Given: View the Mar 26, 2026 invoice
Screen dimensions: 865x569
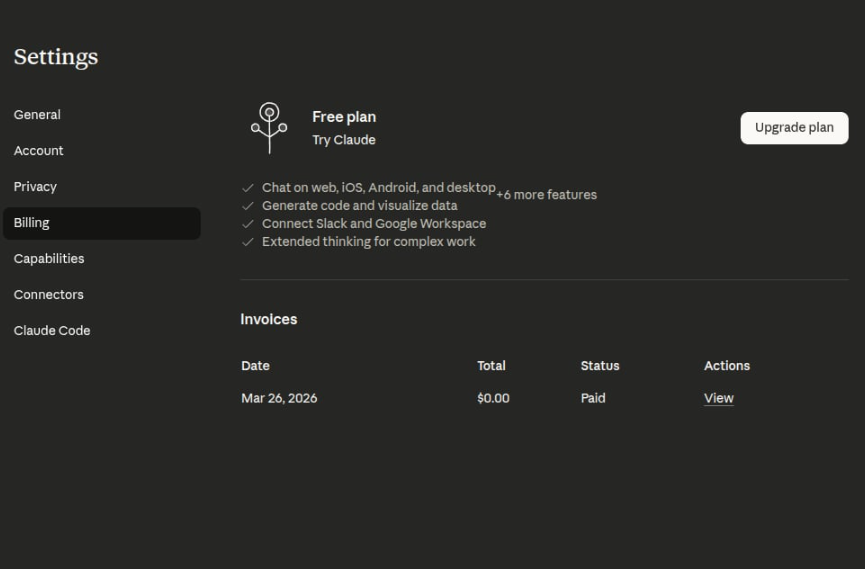Looking at the screenshot, I should [718, 398].
